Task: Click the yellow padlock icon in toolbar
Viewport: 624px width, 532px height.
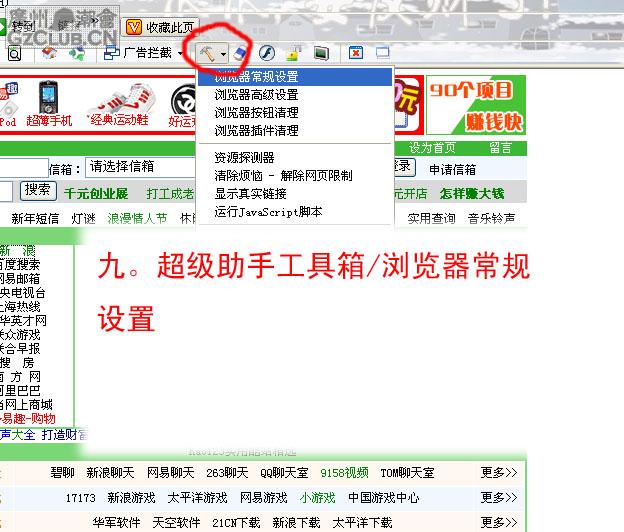Action: pyautogui.click(x=294, y=52)
